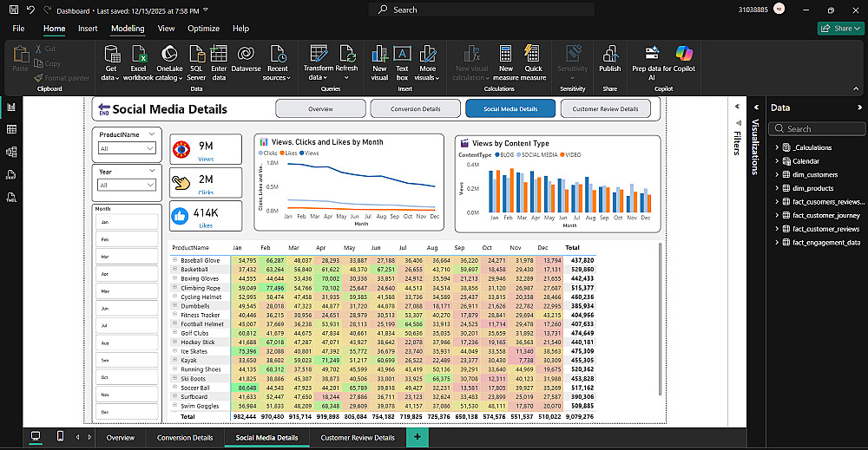Open the SQL Server data source
The height and width of the screenshot is (450, 868).
[196, 54]
